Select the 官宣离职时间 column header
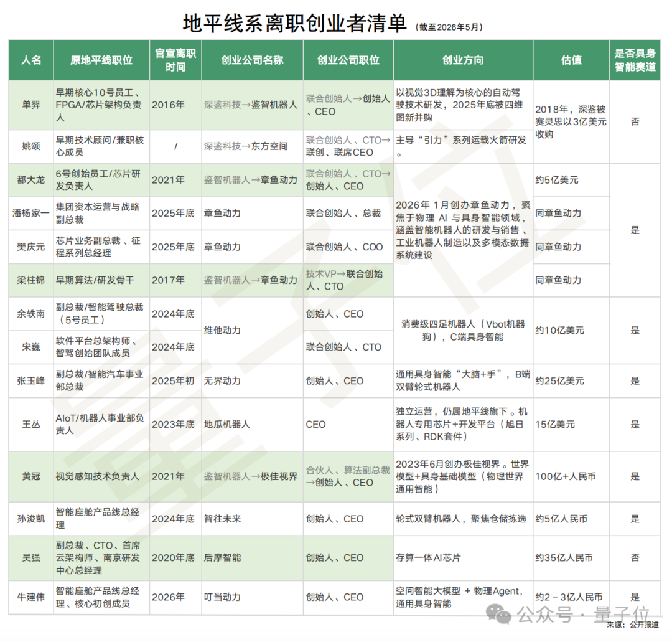The height and width of the screenshot is (642, 672). [175, 60]
